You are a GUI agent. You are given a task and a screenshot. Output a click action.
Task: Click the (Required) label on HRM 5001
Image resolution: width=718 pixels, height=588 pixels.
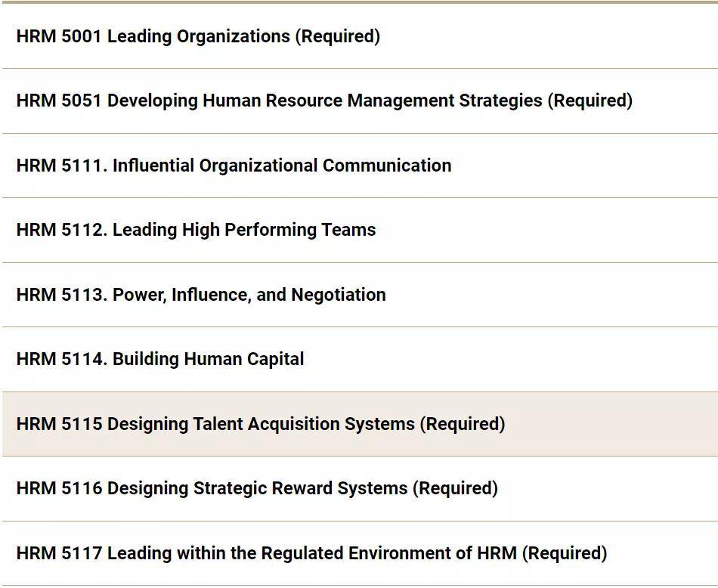[338, 36]
